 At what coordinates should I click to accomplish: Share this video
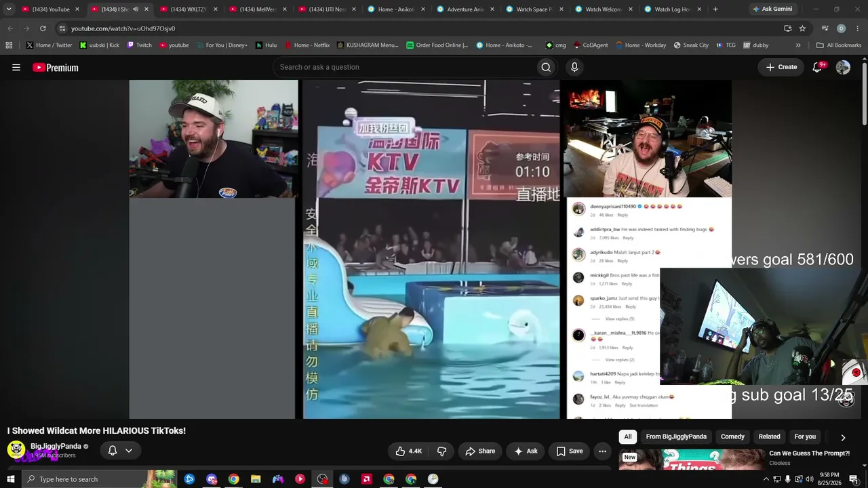[480, 451]
